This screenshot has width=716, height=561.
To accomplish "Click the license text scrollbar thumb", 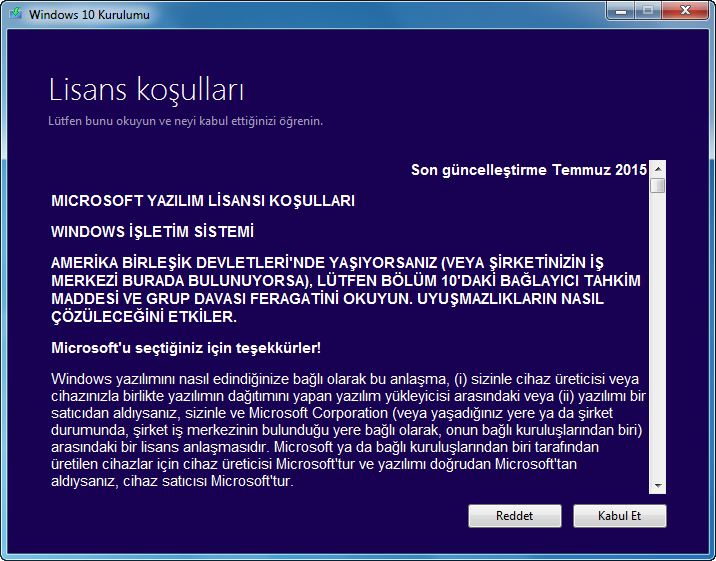I will pos(658,185).
